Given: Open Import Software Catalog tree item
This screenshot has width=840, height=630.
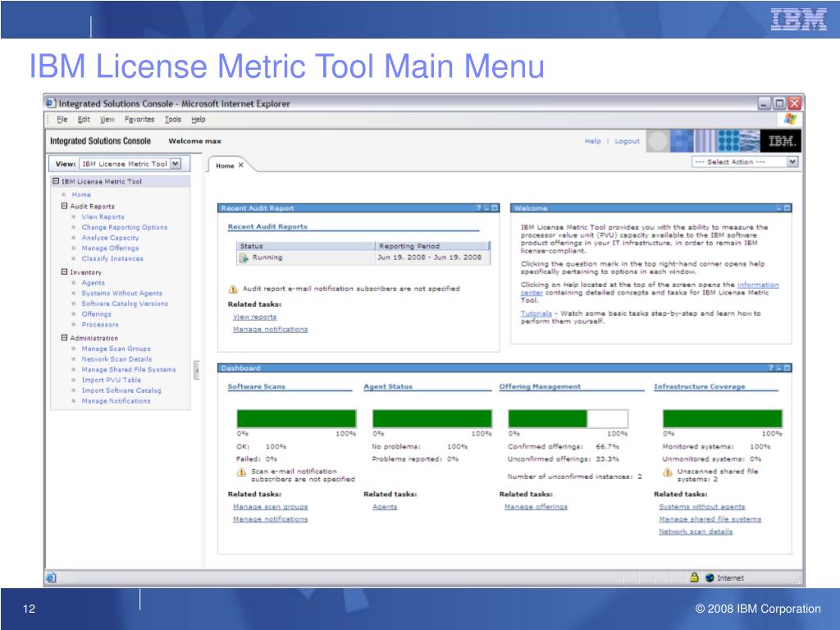Looking at the screenshot, I should (x=121, y=390).
